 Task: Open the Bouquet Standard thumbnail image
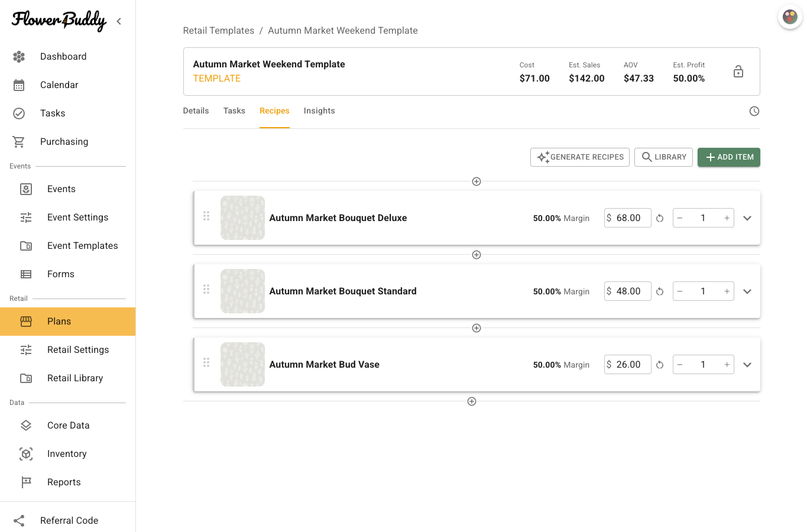click(242, 291)
